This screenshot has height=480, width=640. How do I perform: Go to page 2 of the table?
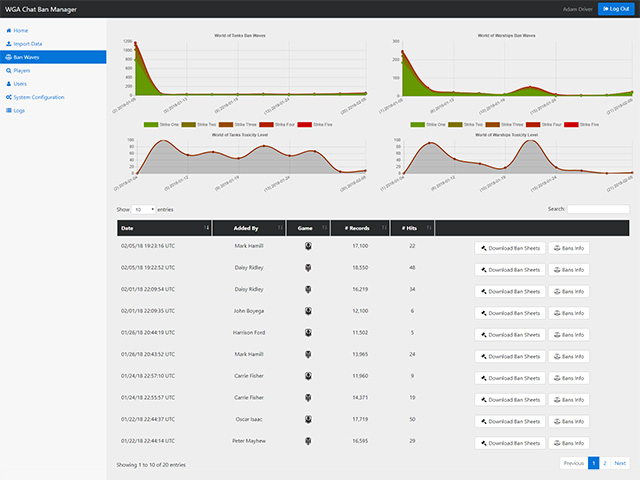(606, 464)
